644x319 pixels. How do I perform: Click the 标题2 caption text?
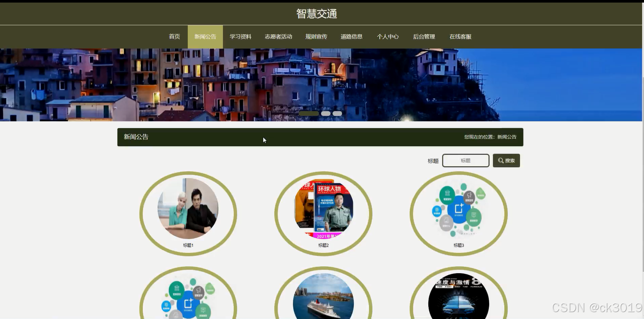click(323, 246)
